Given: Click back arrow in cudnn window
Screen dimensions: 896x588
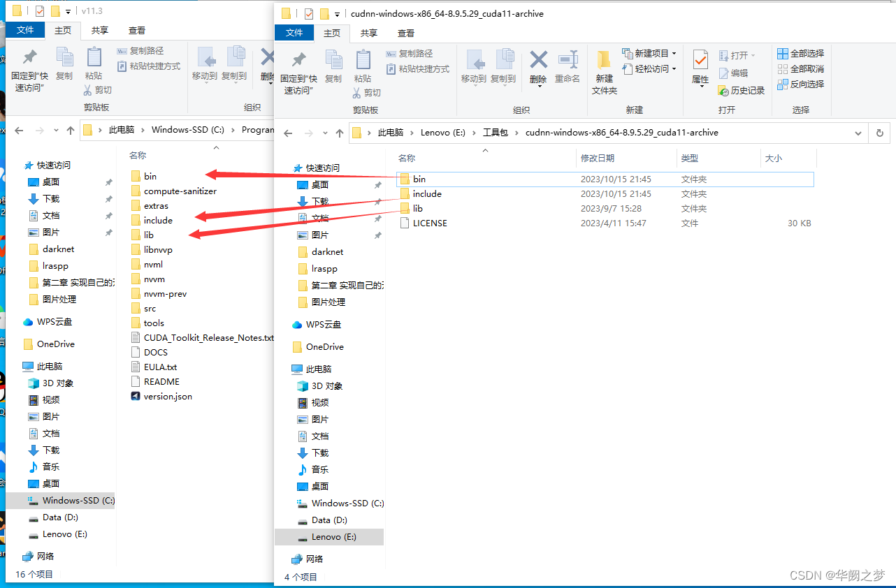Looking at the screenshot, I should [x=288, y=133].
